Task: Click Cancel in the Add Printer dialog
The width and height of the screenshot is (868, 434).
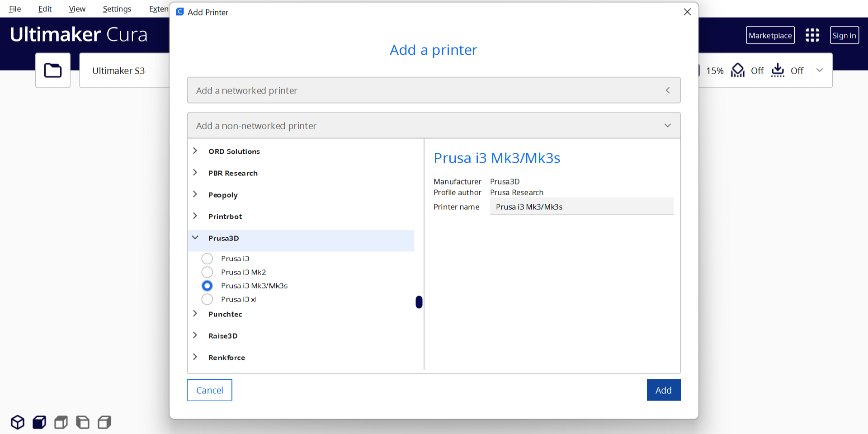Action: tap(210, 390)
